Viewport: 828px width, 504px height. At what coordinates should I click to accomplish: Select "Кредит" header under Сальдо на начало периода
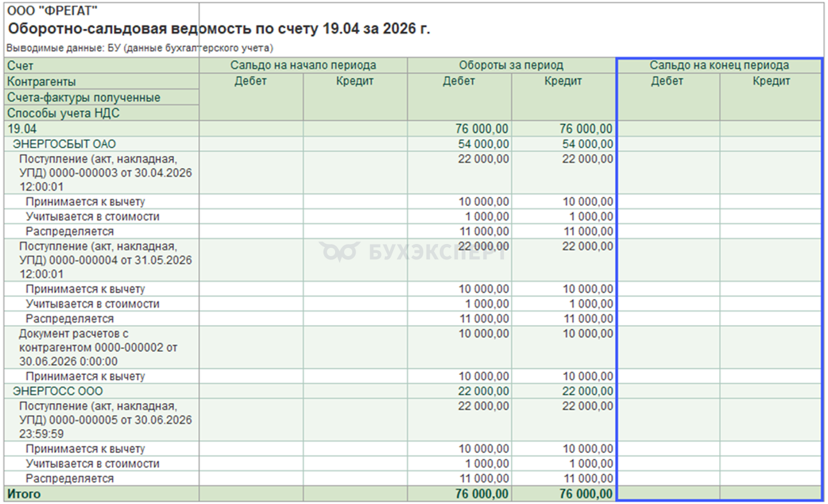pos(355,81)
